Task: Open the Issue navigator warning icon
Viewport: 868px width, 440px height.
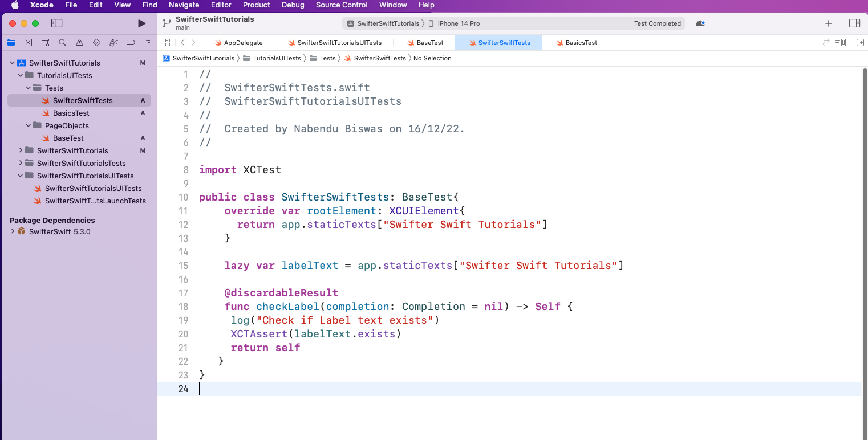Action: coord(79,43)
